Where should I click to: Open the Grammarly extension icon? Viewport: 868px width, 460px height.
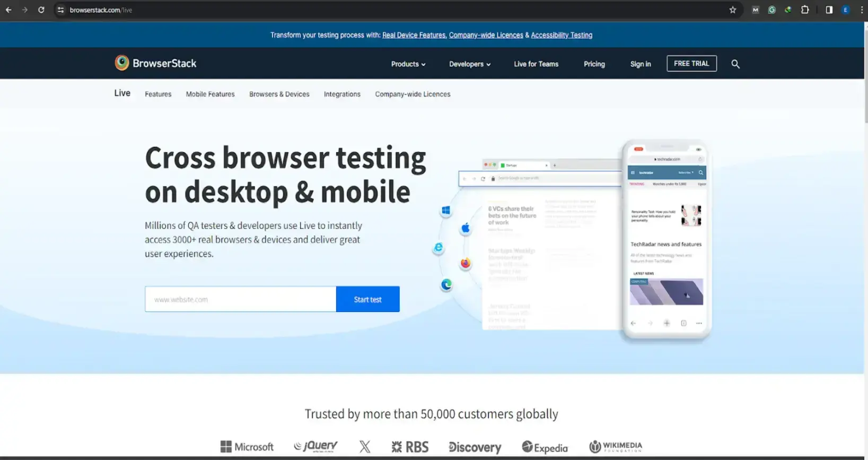772,10
